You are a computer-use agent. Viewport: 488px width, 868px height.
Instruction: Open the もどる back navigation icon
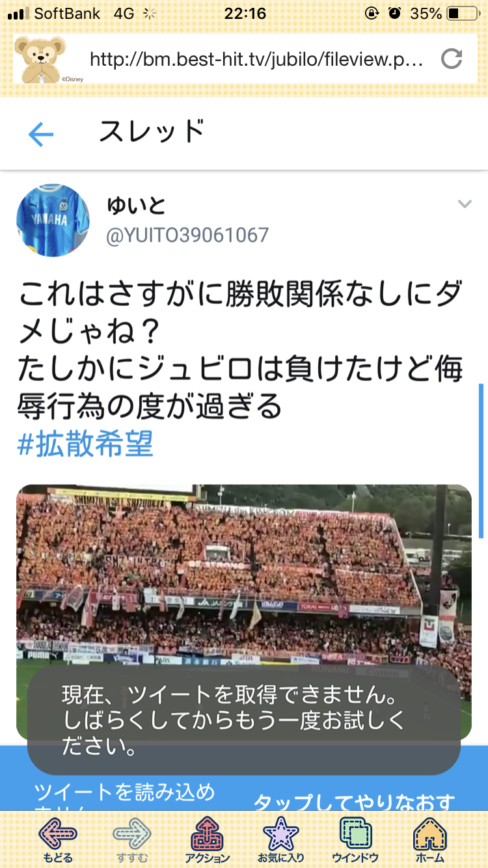(58, 839)
